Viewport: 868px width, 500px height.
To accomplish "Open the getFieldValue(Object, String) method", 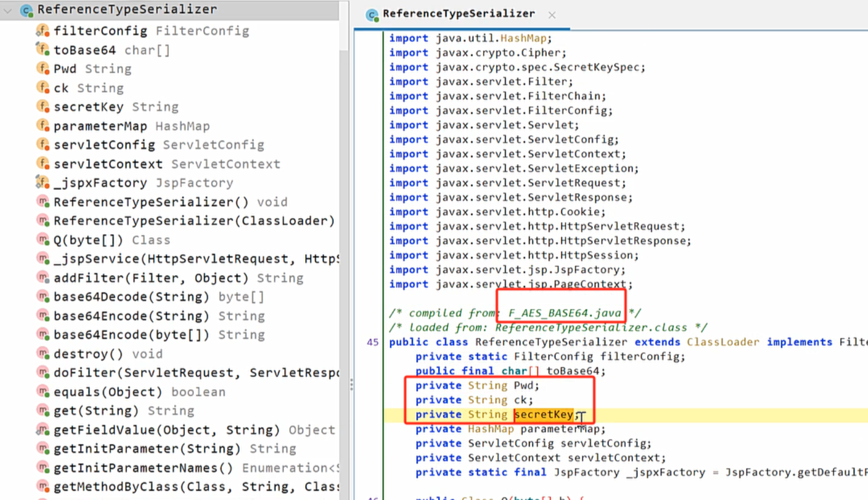I will [194, 430].
